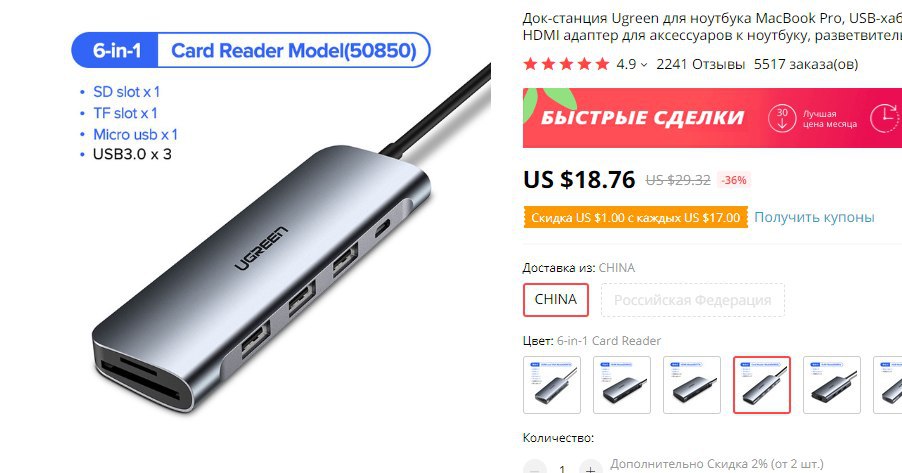Screen dimensions: 902x473
Task: Select the fifth color variant thumbnail
Action: click(832, 385)
